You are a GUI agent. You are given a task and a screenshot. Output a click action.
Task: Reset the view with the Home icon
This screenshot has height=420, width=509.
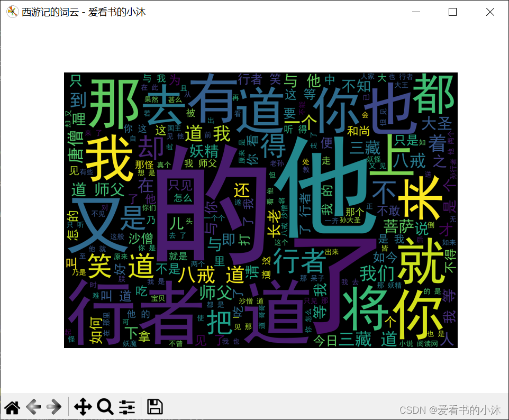12,407
